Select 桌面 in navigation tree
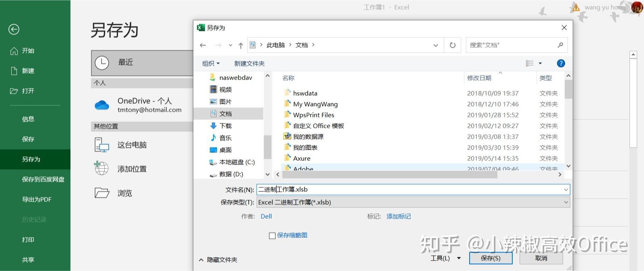 pyautogui.click(x=225, y=150)
